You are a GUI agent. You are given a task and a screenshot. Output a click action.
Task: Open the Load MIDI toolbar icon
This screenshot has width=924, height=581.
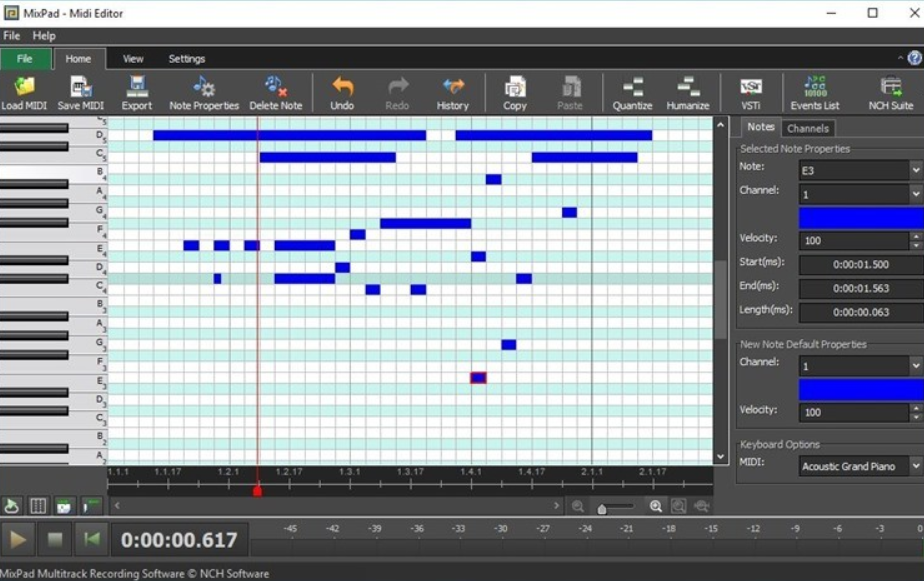point(25,92)
